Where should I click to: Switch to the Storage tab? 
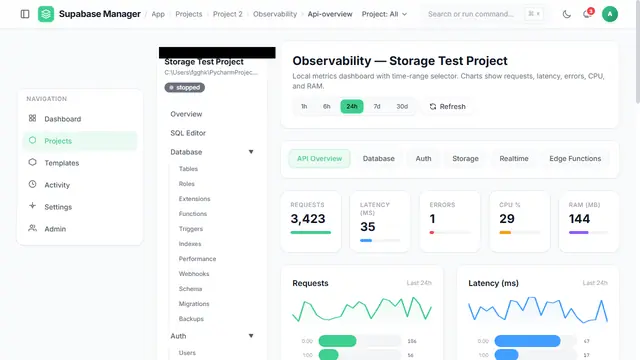465,158
